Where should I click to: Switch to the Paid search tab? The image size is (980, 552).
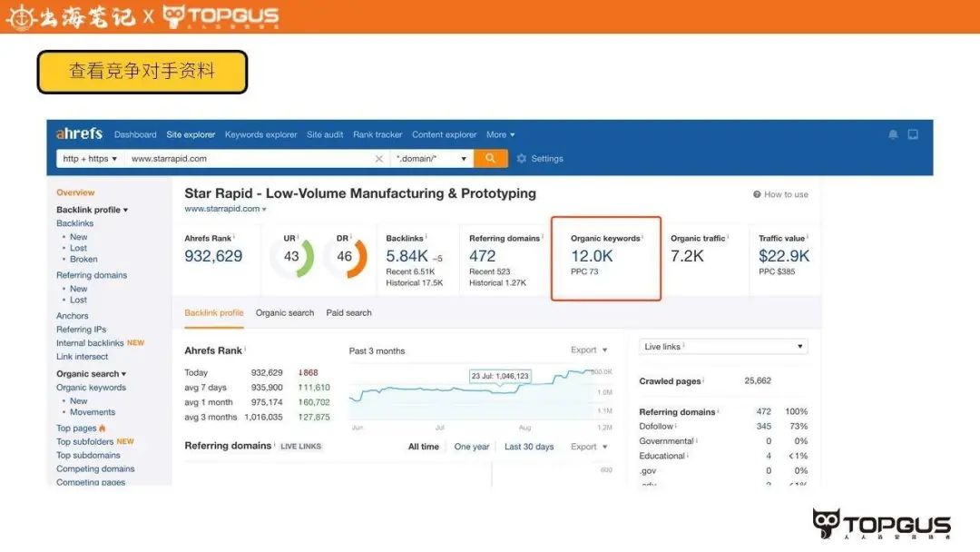348,312
